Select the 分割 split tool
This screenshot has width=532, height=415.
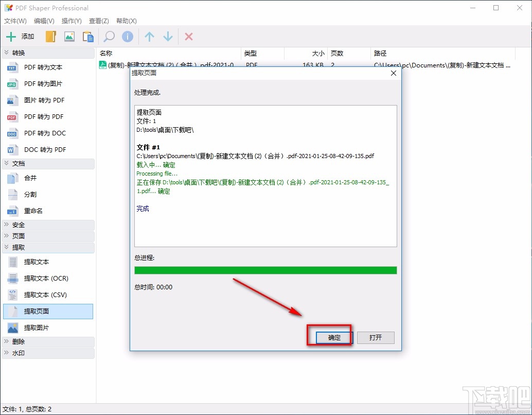(x=48, y=195)
